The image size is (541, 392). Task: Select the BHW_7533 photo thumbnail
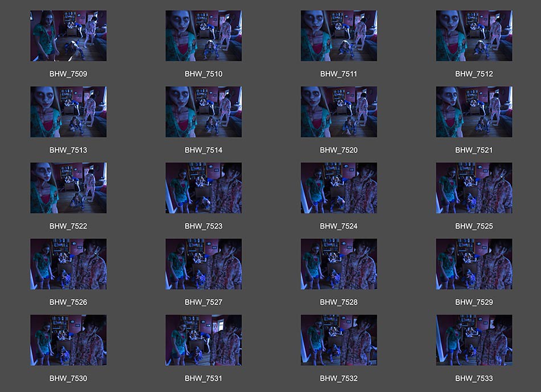[474, 340]
